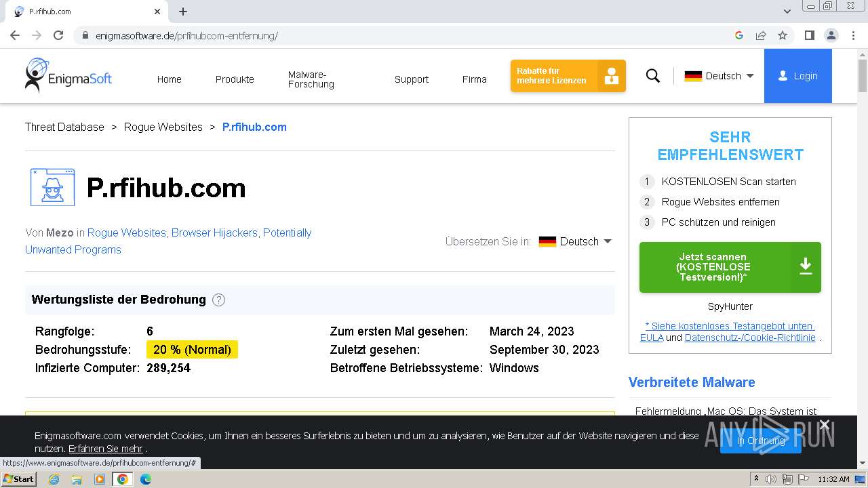Click the search magnifier icon
Viewport: 868px width, 488px height.
(x=653, y=76)
